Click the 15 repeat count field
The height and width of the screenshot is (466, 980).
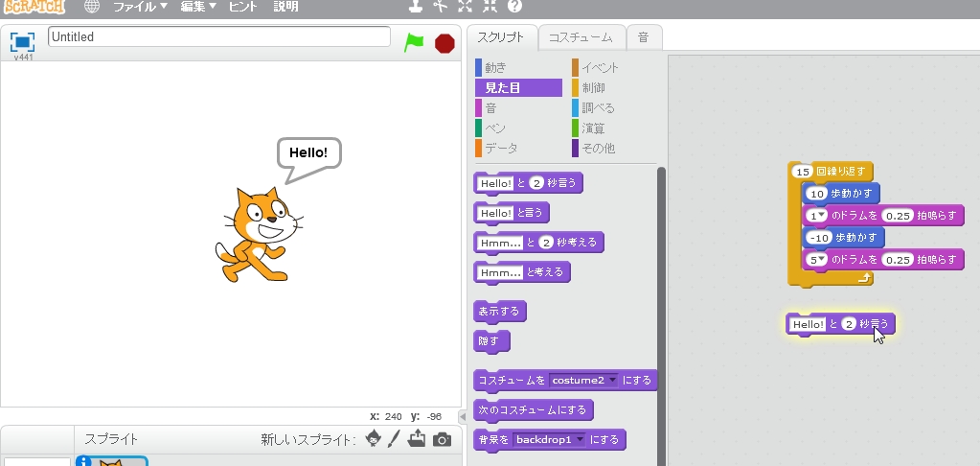(x=803, y=172)
